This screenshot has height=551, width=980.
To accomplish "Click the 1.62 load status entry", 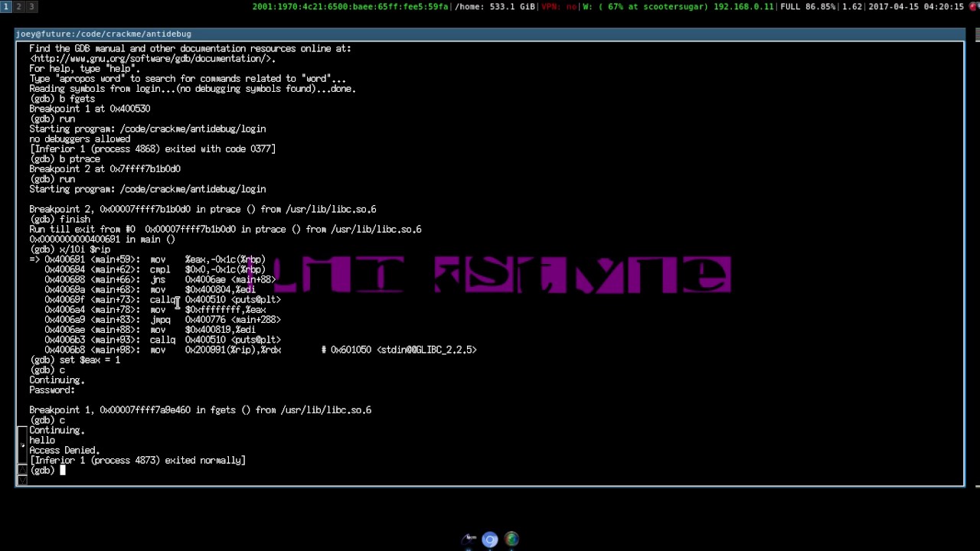I will [852, 6].
